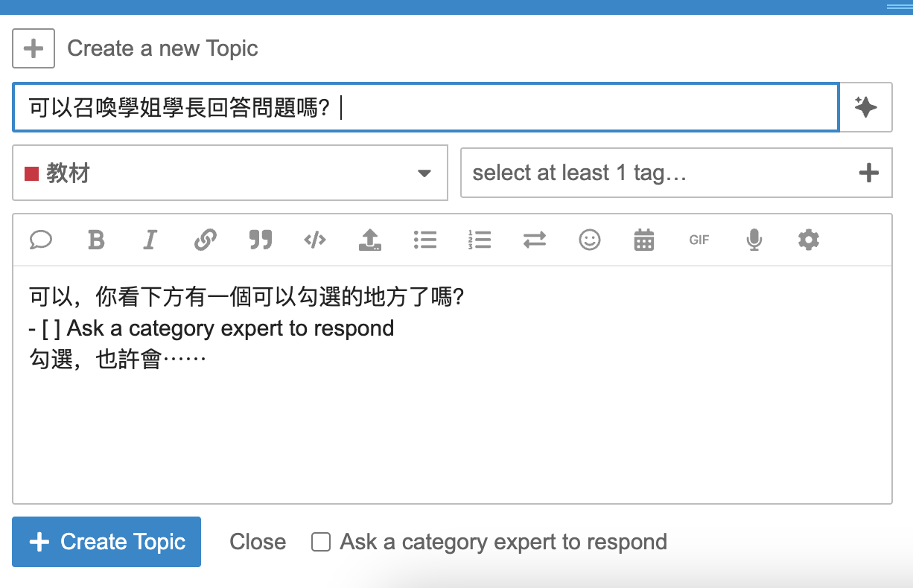
Task: Insert a blockquote
Action: pos(261,240)
